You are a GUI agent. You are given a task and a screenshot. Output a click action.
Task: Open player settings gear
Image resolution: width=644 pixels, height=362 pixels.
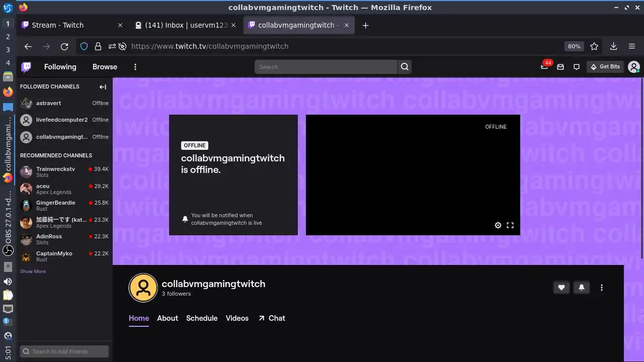pyautogui.click(x=498, y=225)
